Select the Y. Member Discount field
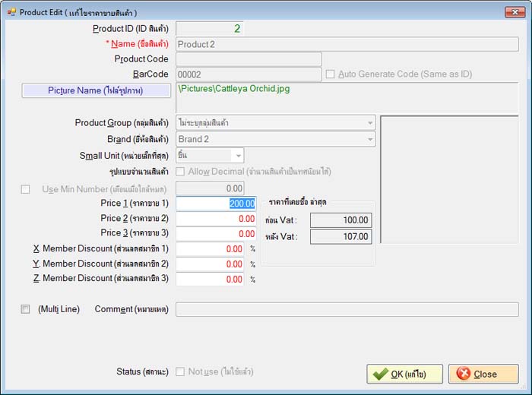The image size is (532, 395). tap(211, 264)
